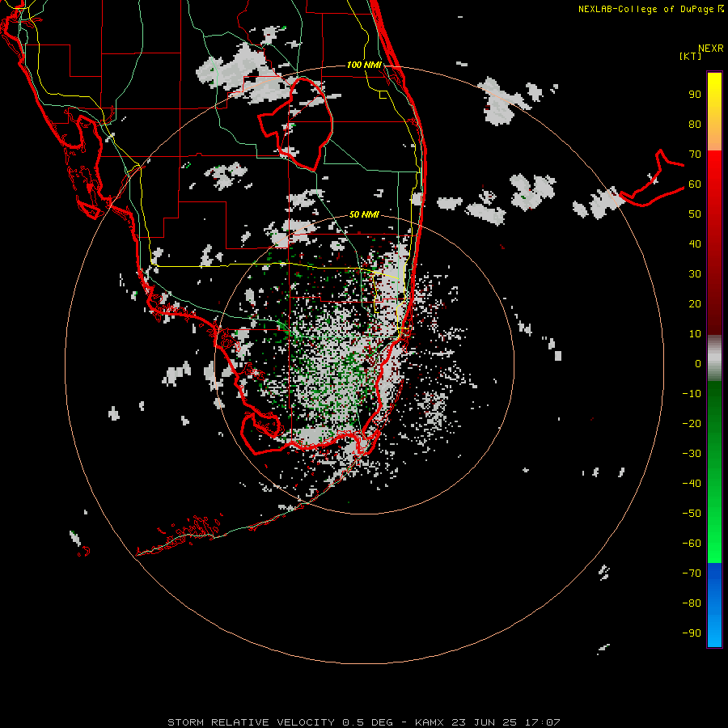Screen dimensions: 728x728
Task: Click the bright red segment of color bar
Action: (x=714, y=176)
